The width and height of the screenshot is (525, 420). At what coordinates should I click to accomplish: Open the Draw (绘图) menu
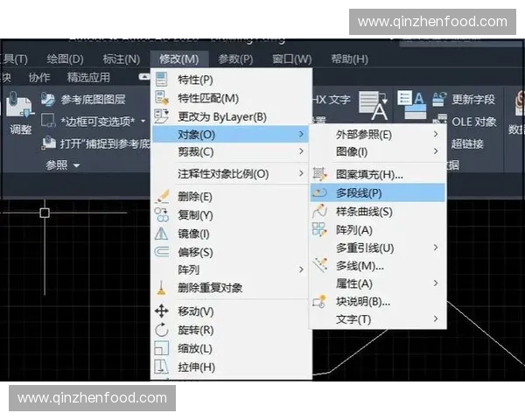[65, 59]
